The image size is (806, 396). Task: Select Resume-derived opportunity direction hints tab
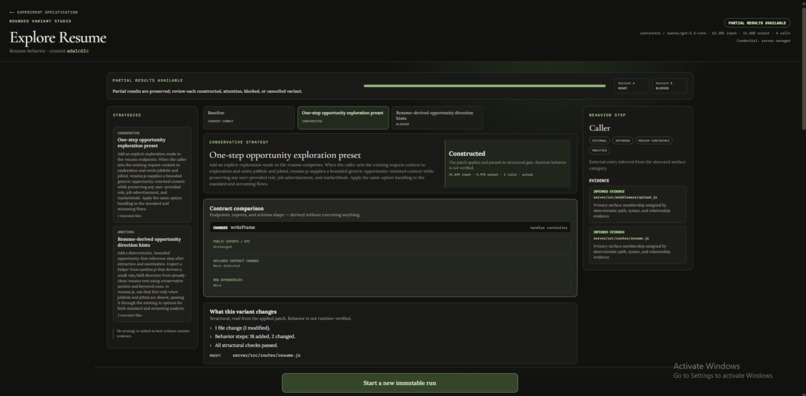click(x=437, y=118)
